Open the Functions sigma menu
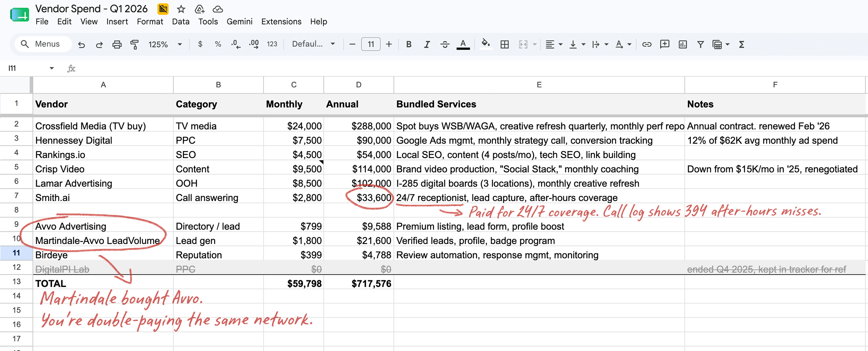The height and width of the screenshot is (351, 868). click(742, 44)
